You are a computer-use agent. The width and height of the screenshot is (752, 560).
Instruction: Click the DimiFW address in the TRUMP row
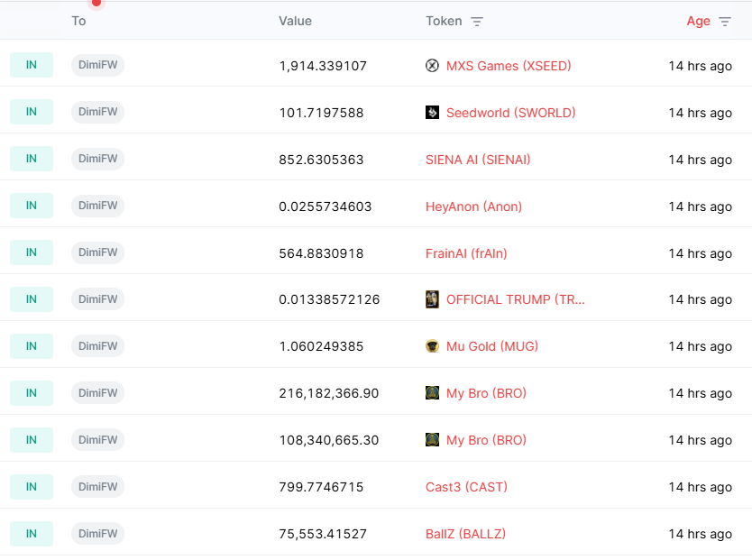98,299
